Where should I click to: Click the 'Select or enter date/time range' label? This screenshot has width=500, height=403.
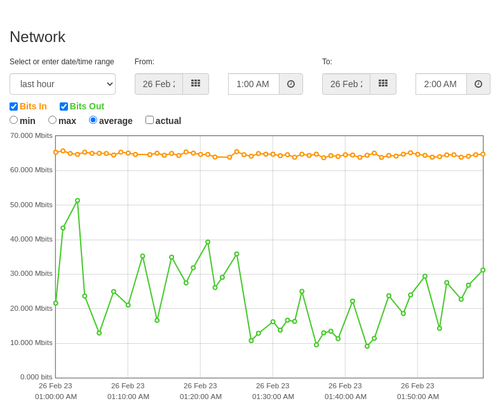62,62
